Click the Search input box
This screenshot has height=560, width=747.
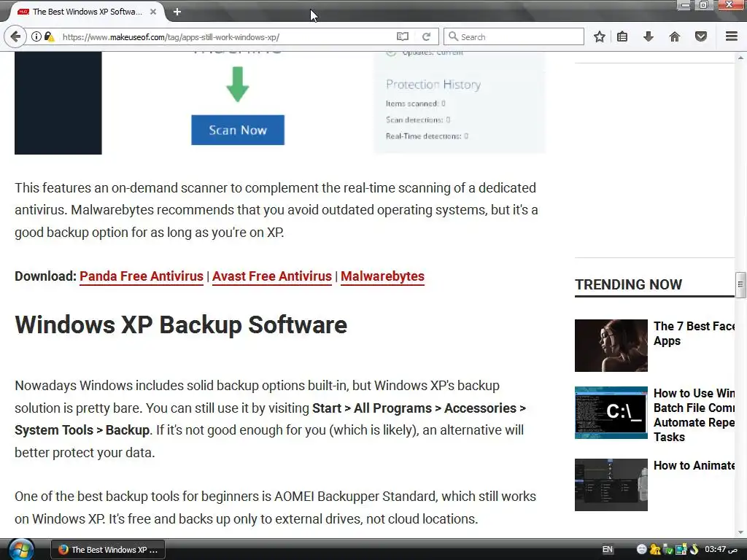click(514, 36)
